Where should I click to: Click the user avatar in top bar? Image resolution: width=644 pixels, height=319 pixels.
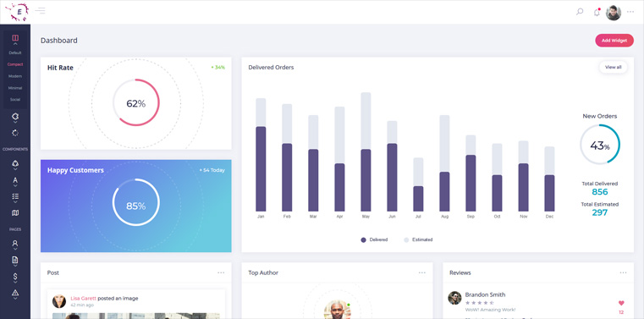614,13
